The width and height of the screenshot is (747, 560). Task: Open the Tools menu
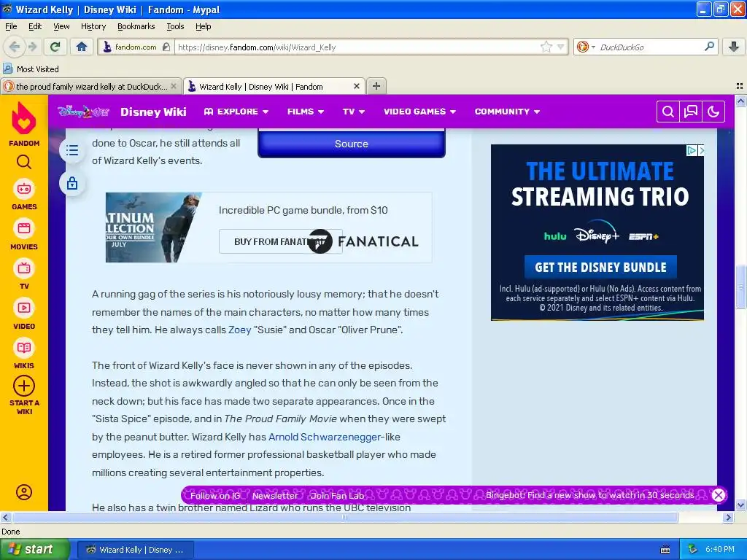tap(175, 26)
